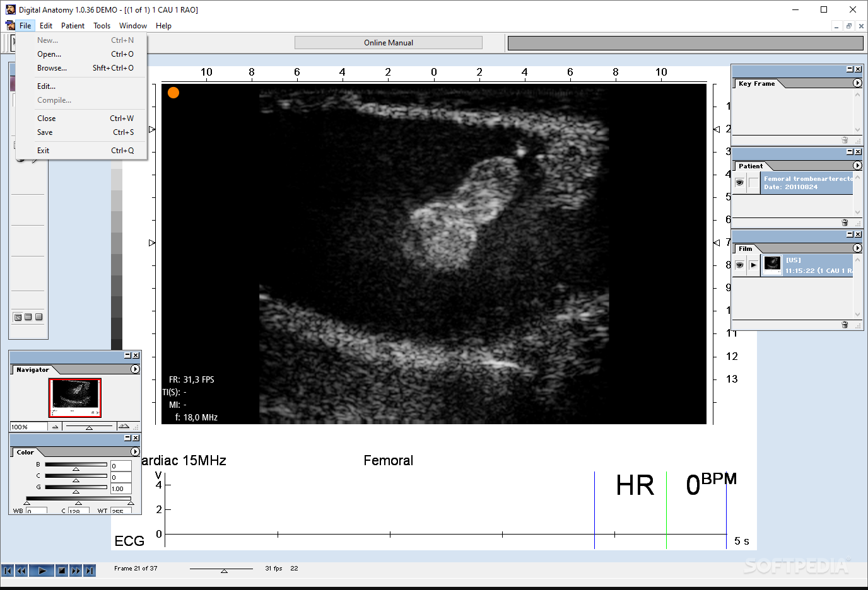Step backward with the rewind button
The height and width of the screenshot is (590, 868).
[21, 570]
